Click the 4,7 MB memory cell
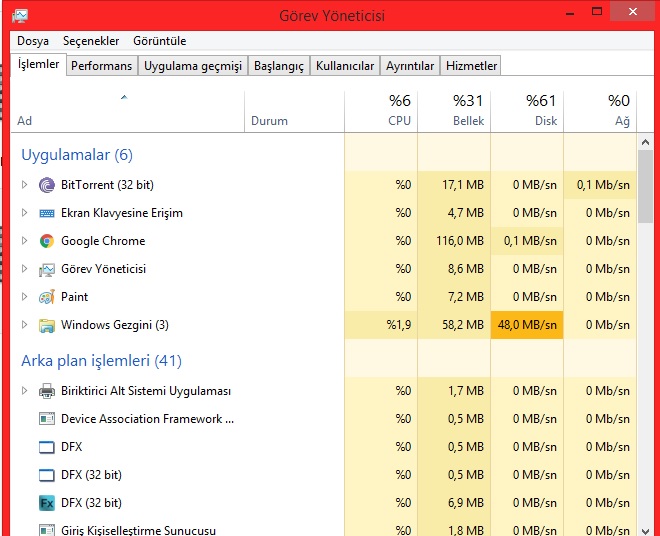The height and width of the screenshot is (536, 660). [x=454, y=213]
